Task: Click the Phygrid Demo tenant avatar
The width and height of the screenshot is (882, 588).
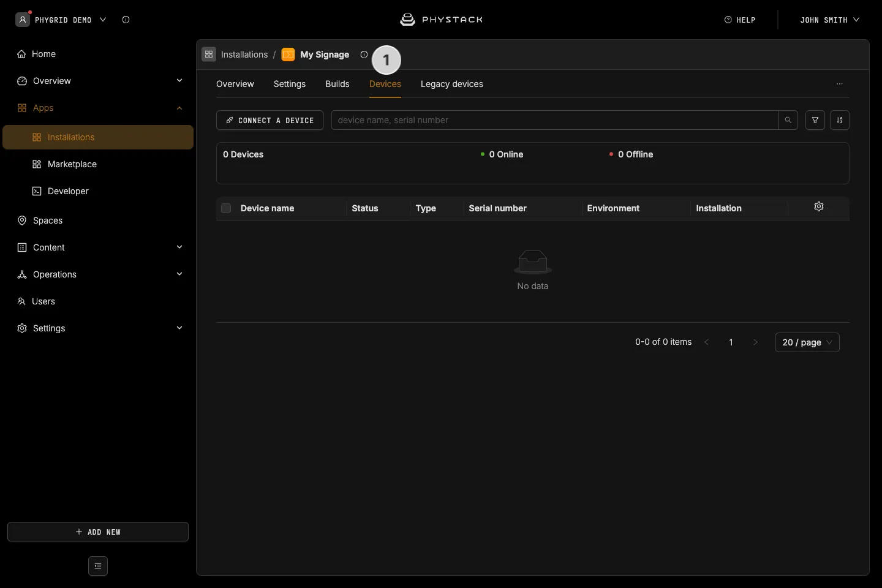Action: coord(23,20)
